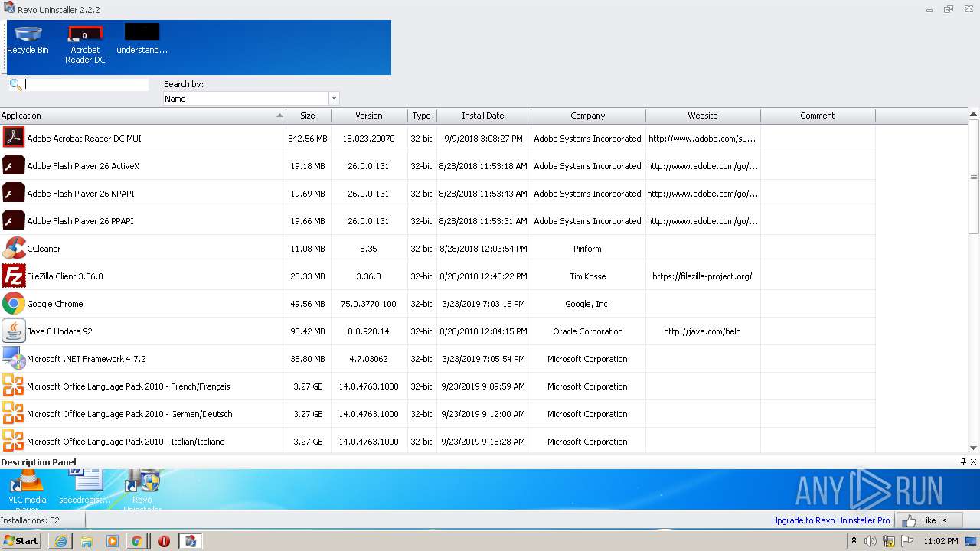Close the Description Panel
The width and height of the screenshot is (980, 551).
[x=974, y=461]
